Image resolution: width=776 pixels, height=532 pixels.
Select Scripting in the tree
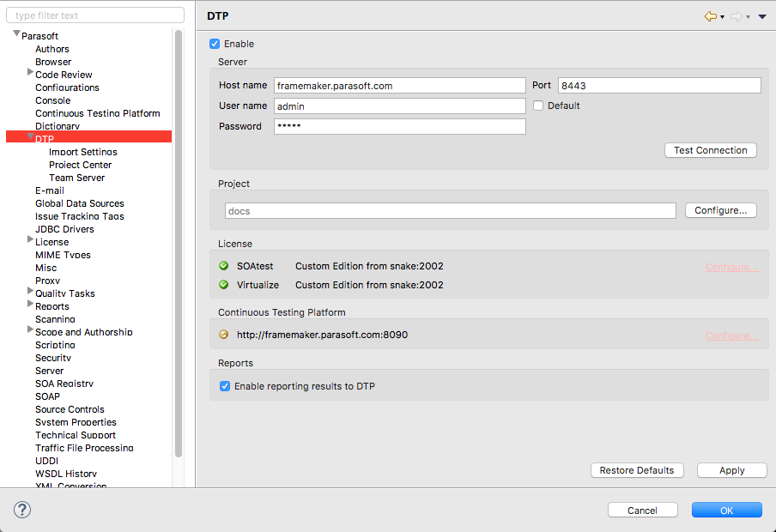click(55, 345)
